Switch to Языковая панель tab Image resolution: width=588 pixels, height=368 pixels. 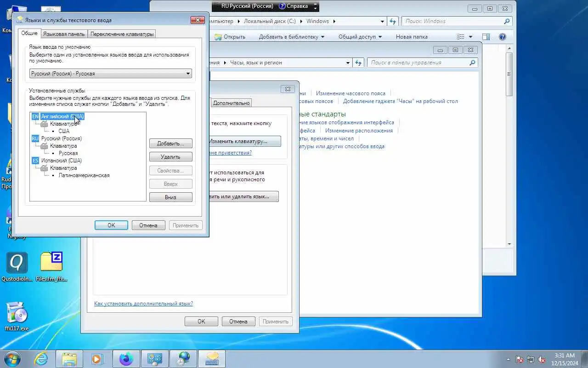point(64,34)
